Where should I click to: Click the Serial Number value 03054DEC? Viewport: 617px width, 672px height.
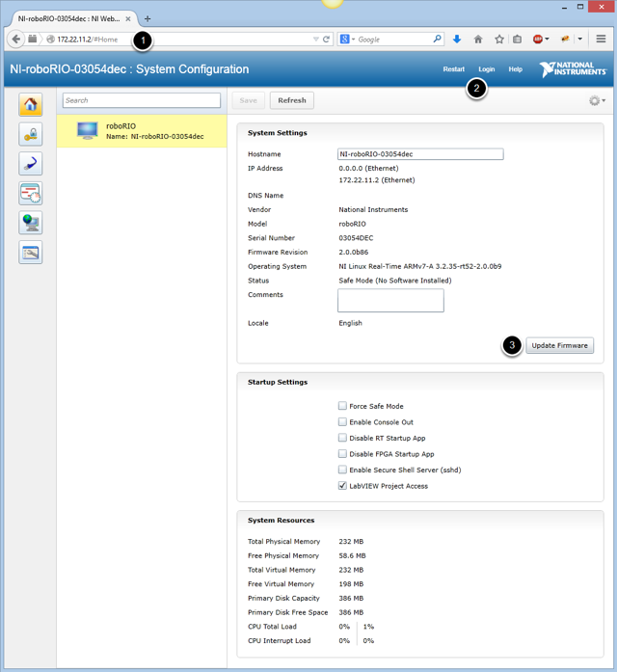(356, 238)
